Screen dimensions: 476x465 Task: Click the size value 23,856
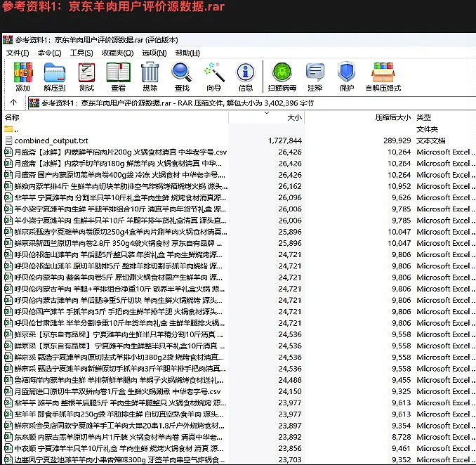pyautogui.click(x=290, y=448)
